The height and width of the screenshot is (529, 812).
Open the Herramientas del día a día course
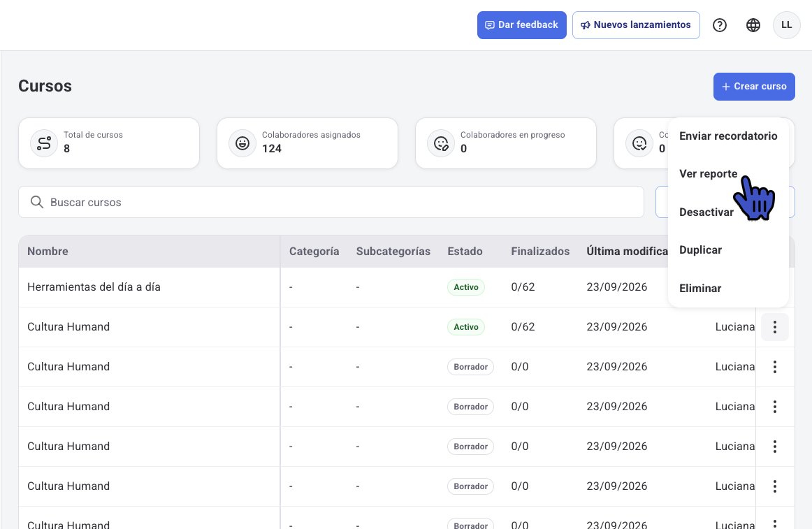94,287
